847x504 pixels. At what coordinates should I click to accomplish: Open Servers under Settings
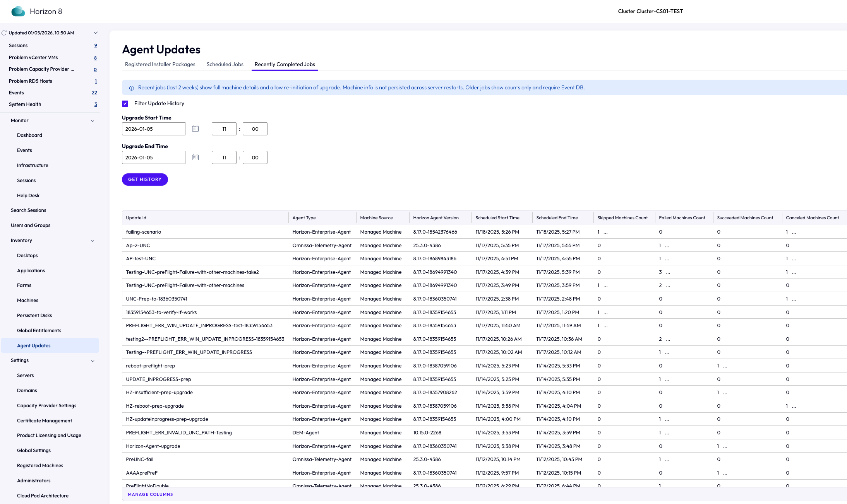point(25,376)
